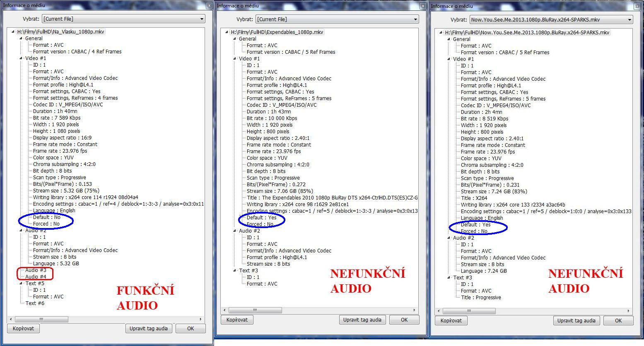Click right scroll arrow in Expendables window
The image size is (644, 346).
coord(414,310)
